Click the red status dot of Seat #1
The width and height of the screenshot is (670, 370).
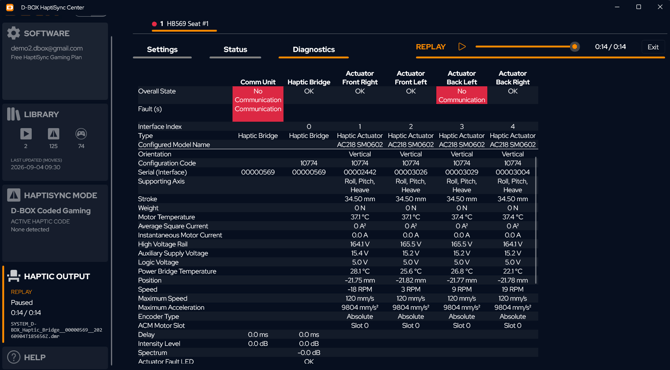point(154,24)
